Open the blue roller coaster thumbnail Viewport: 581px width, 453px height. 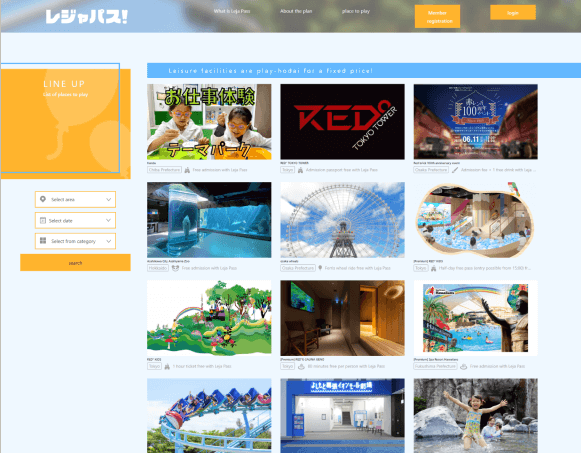pos(209,416)
